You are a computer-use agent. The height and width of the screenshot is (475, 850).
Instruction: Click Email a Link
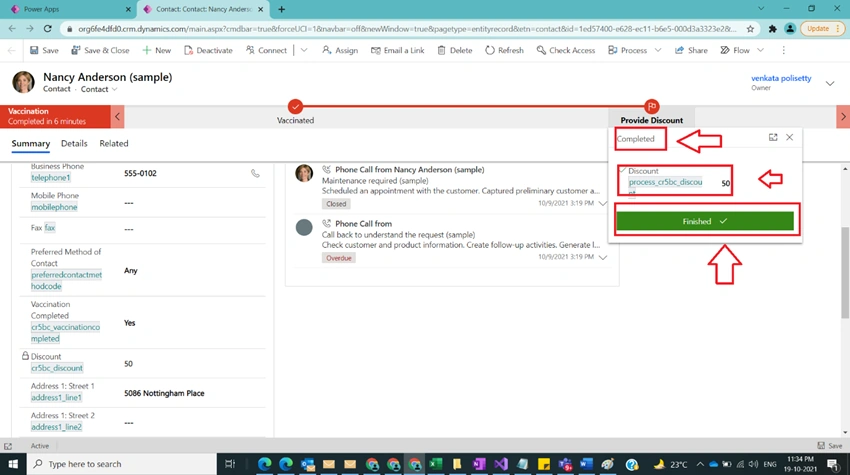[x=397, y=50]
